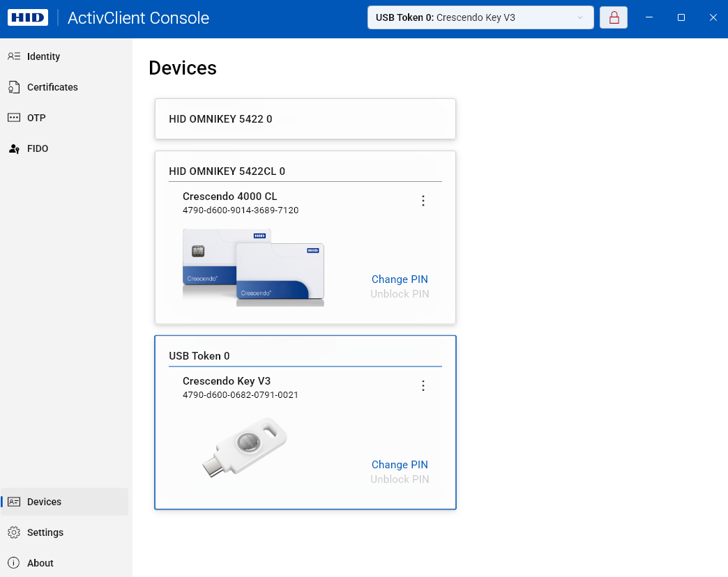Open the Settings gear icon
Viewport: 728px width, 577px height.
14,532
